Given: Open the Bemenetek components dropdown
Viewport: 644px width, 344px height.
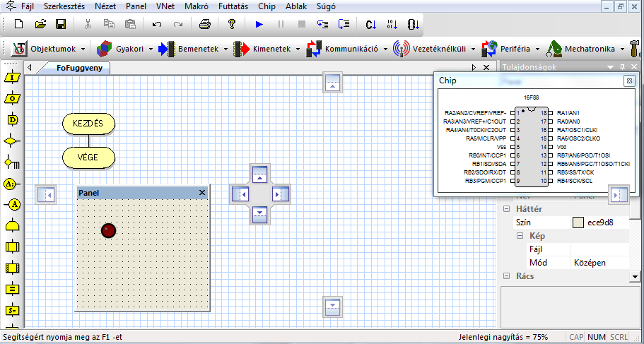Looking at the screenshot, I should point(194,49).
